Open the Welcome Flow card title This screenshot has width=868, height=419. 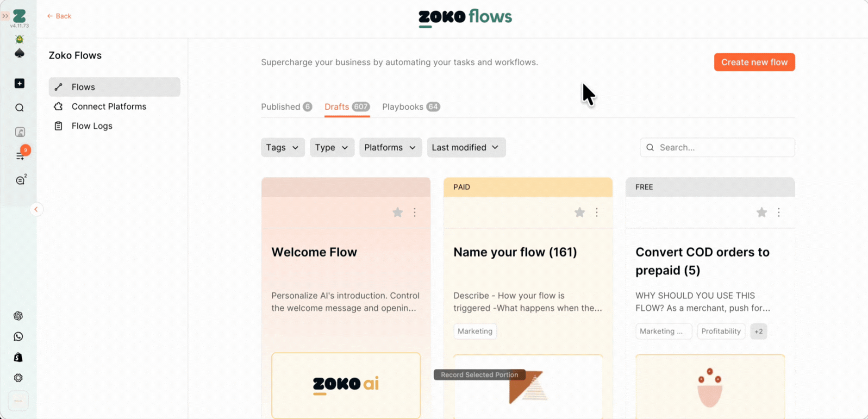[x=314, y=252]
